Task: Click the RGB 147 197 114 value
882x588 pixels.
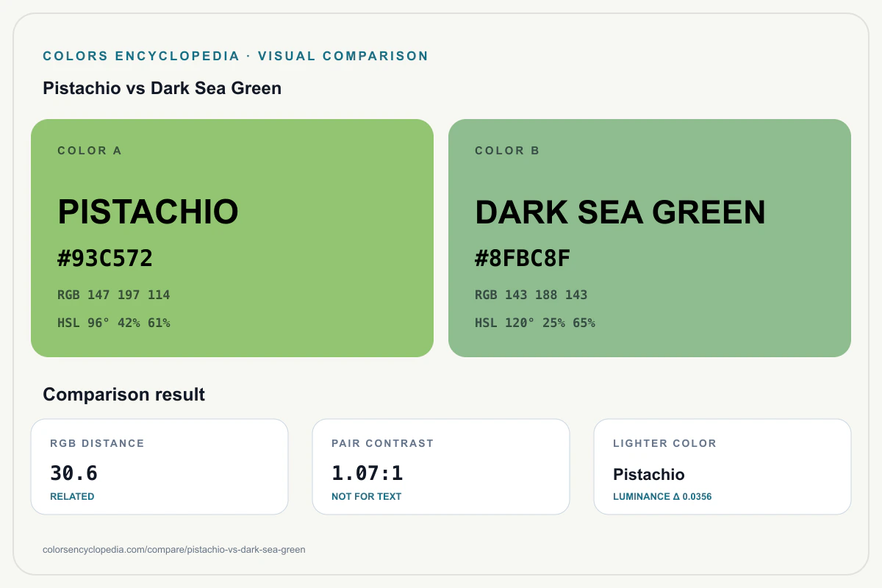Action: pos(114,295)
